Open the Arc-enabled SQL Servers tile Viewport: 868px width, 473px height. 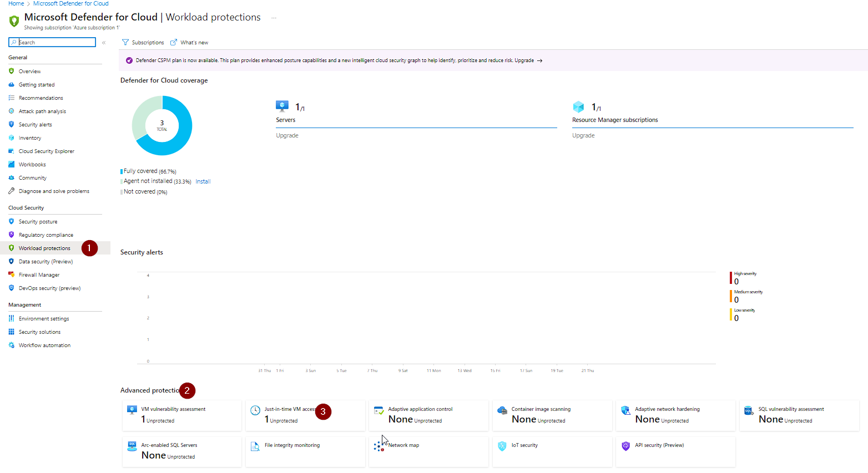point(182,451)
